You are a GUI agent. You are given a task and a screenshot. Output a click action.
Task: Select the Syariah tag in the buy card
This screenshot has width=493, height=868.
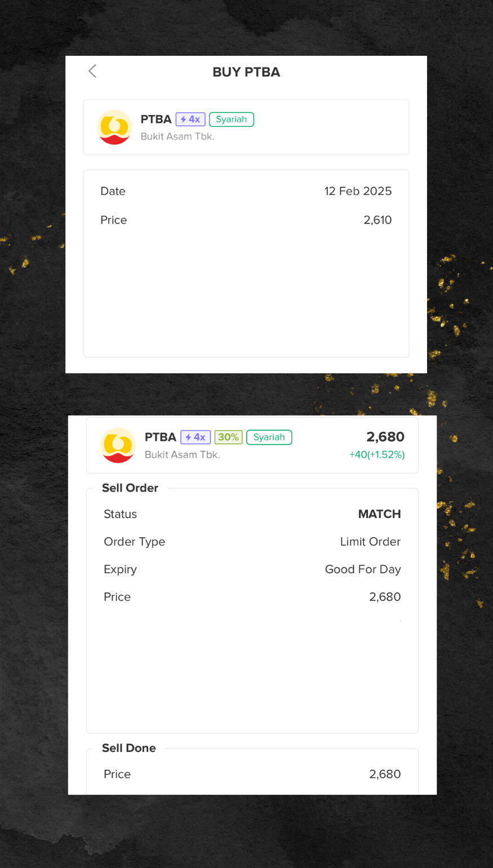(231, 119)
